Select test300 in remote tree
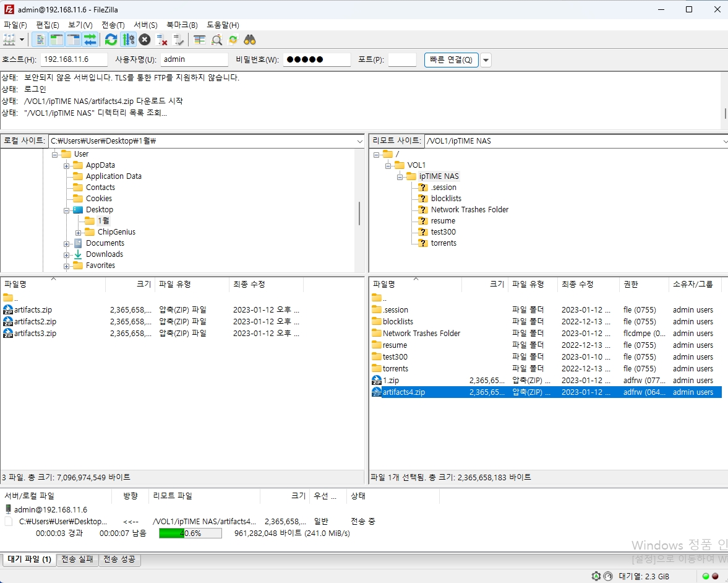 pos(443,232)
